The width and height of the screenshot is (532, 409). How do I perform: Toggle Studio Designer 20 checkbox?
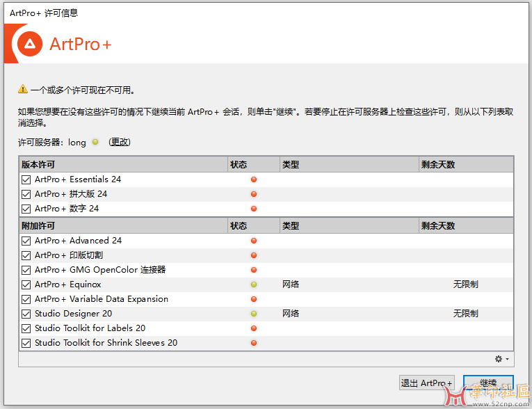point(26,314)
